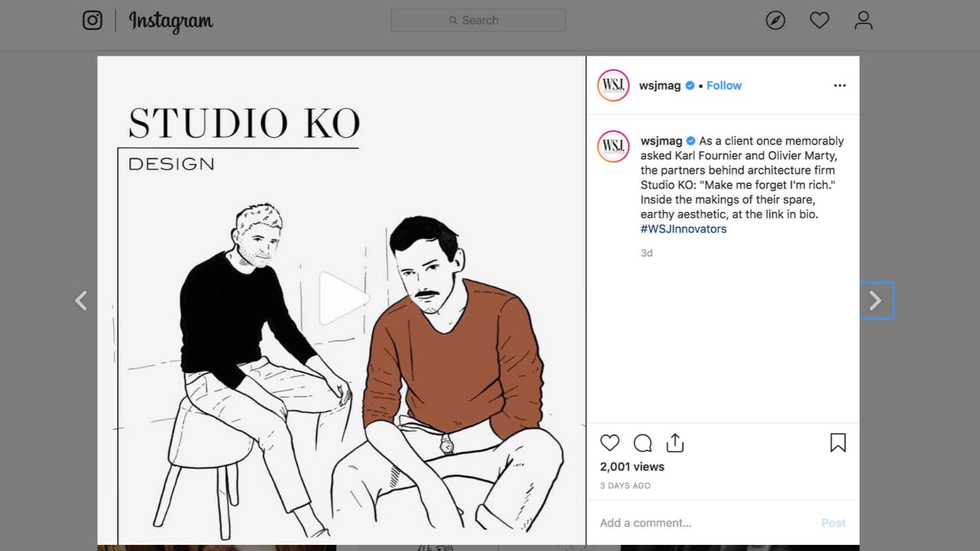Open wsjmag username in post header
Screen dimensions: 980x551
point(660,85)
